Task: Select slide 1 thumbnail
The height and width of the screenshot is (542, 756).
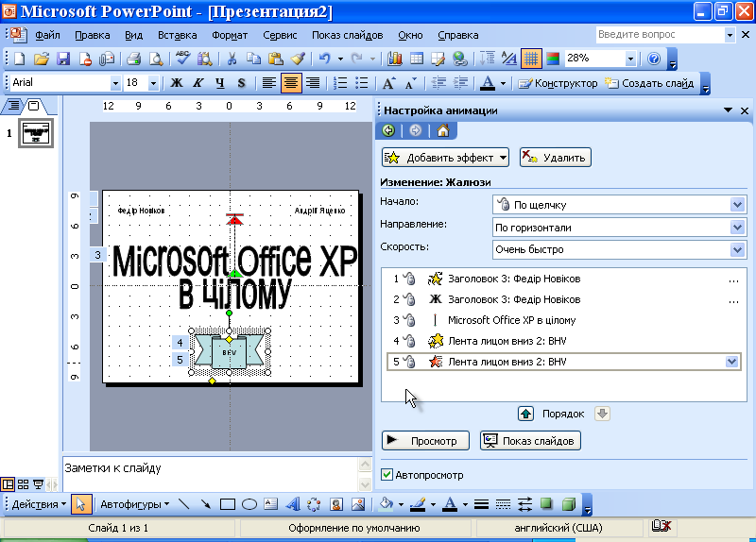Action: point(36,133)
